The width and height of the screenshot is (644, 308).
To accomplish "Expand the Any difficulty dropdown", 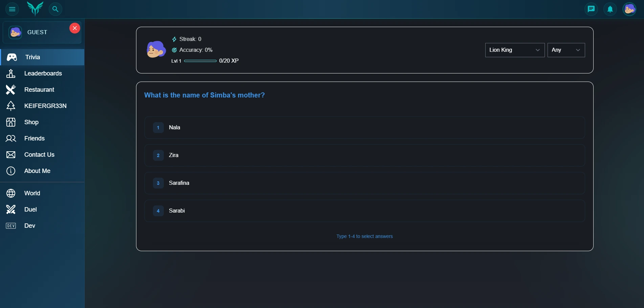I will click(x=566, y=50).
